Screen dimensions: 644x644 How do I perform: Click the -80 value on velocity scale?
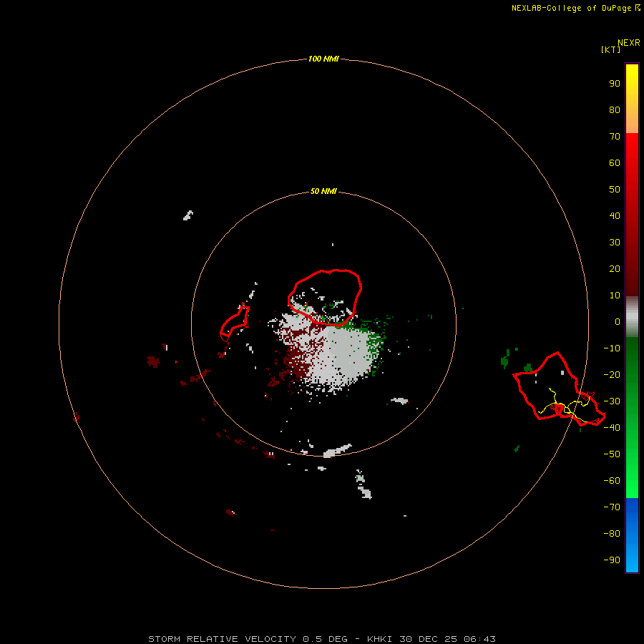tap(612, 534)
